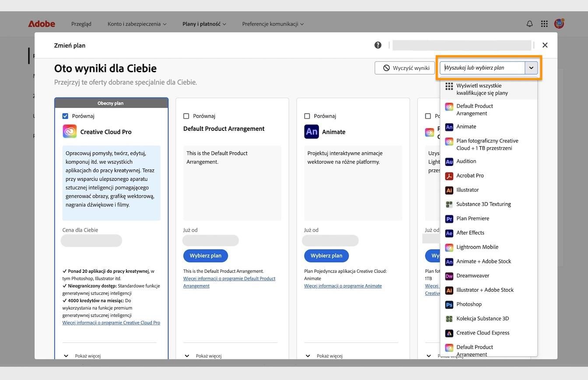Close the Zmień plan dialog

point(545,45)
